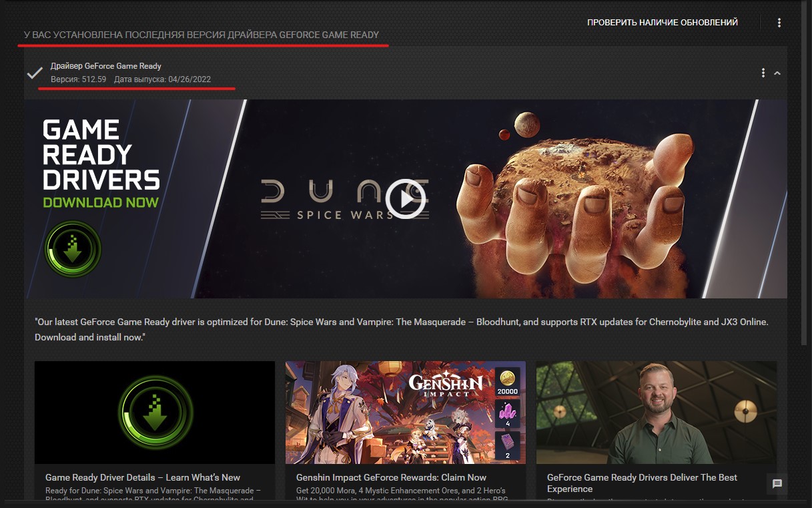The width and height of the screenshot is (812, 508).
Task: Play the Dune Spice Wars video
Action: [x=406, y=199]
